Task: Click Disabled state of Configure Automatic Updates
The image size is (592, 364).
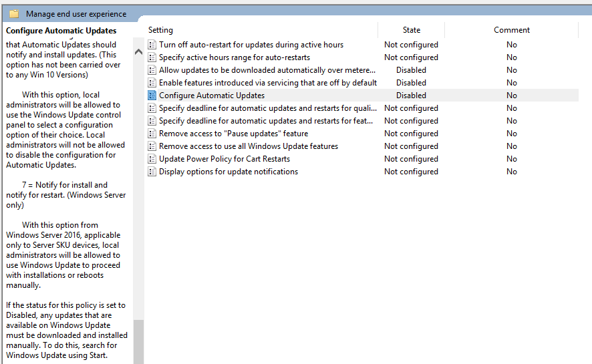Action: [x=411, y=96]
